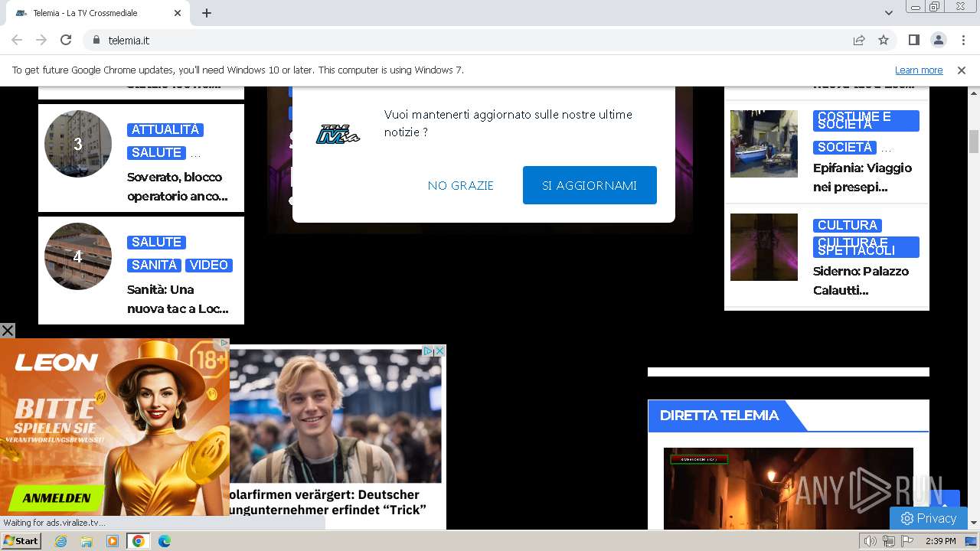Open the SANITÀ category tag
Image resolution: width=980 pixels, height=551 pixels.
pos(154,265)
